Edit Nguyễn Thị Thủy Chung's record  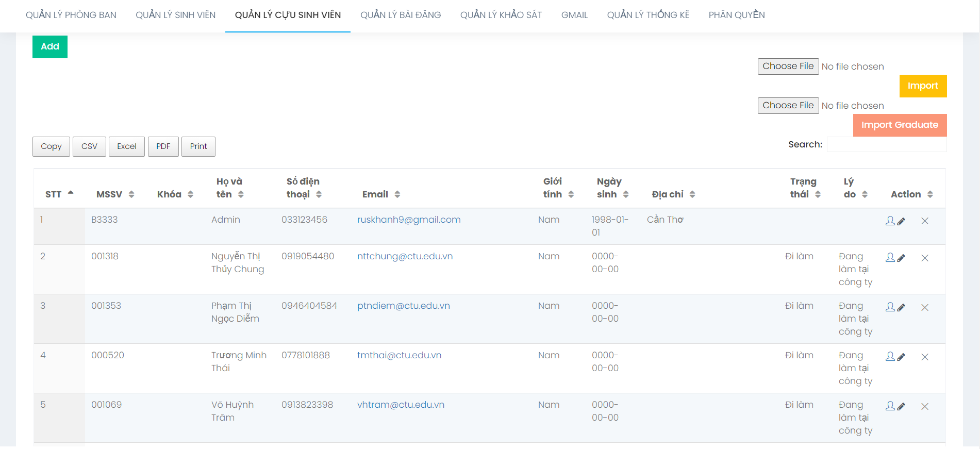coord(895,258)
